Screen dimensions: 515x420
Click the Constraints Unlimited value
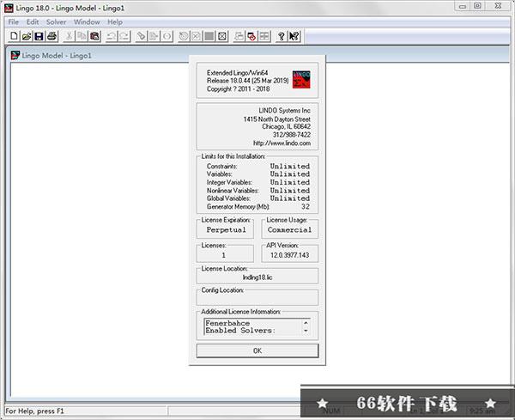pos(290,166)
